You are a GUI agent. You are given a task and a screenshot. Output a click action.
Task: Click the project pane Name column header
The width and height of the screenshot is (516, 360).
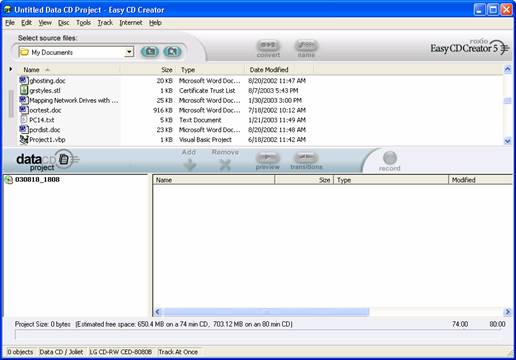[x=214, y=180]
